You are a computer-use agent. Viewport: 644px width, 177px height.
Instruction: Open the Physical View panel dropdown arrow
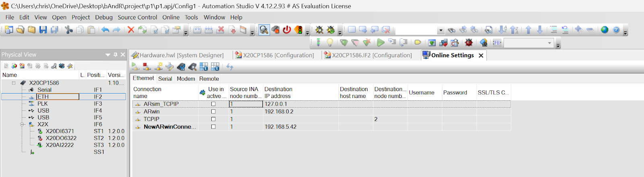[108, 54]
